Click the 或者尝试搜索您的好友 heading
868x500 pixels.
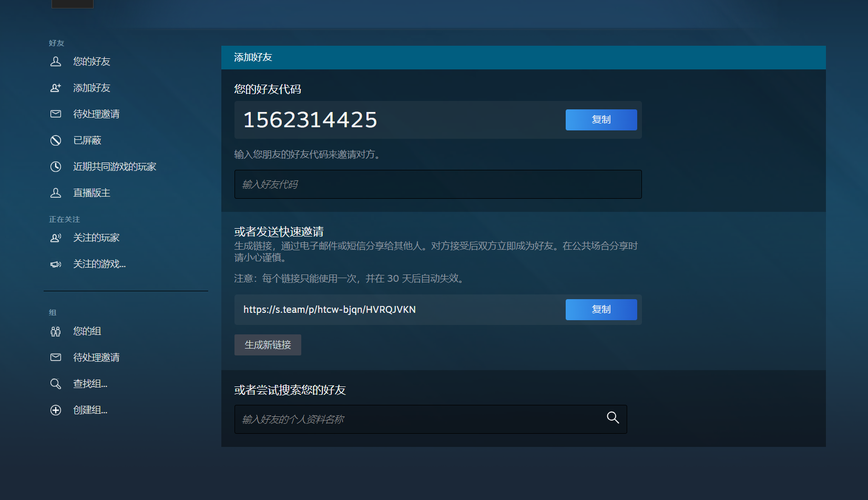coord(290,390)
